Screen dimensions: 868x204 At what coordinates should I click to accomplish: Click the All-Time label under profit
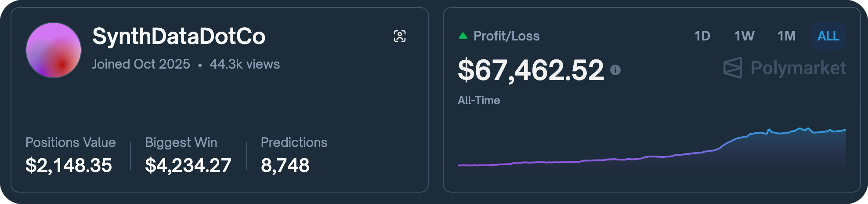pyautogui.click(x=479, y=100)
